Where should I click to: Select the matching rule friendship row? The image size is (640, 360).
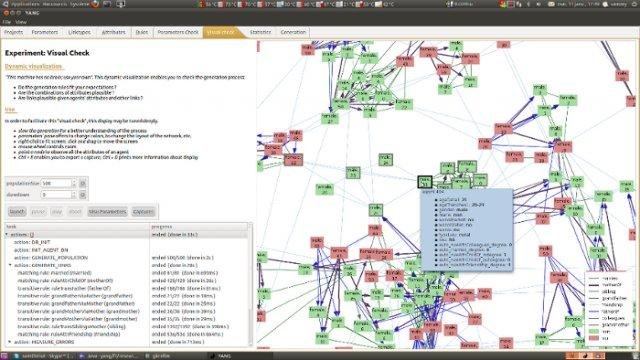pyautogui.click(x=126, y=334)
